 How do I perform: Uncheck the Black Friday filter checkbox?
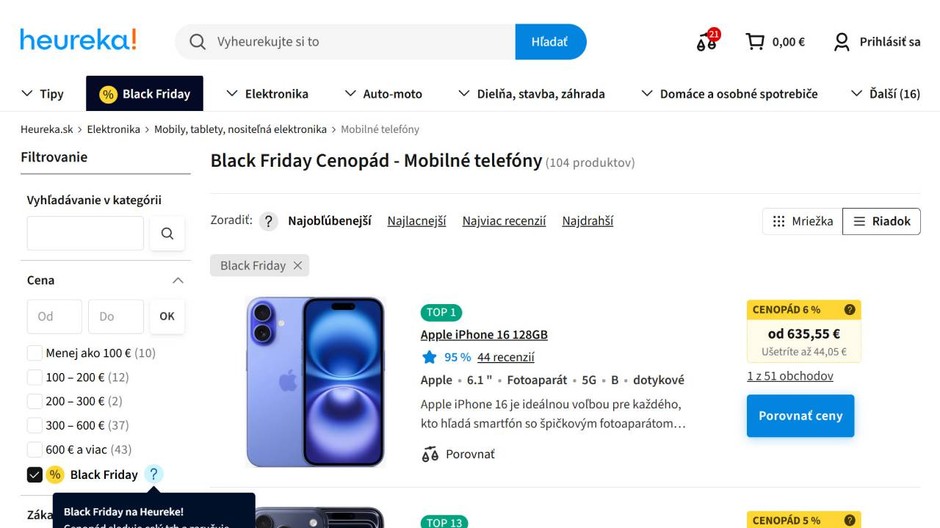tap(35, 474)
